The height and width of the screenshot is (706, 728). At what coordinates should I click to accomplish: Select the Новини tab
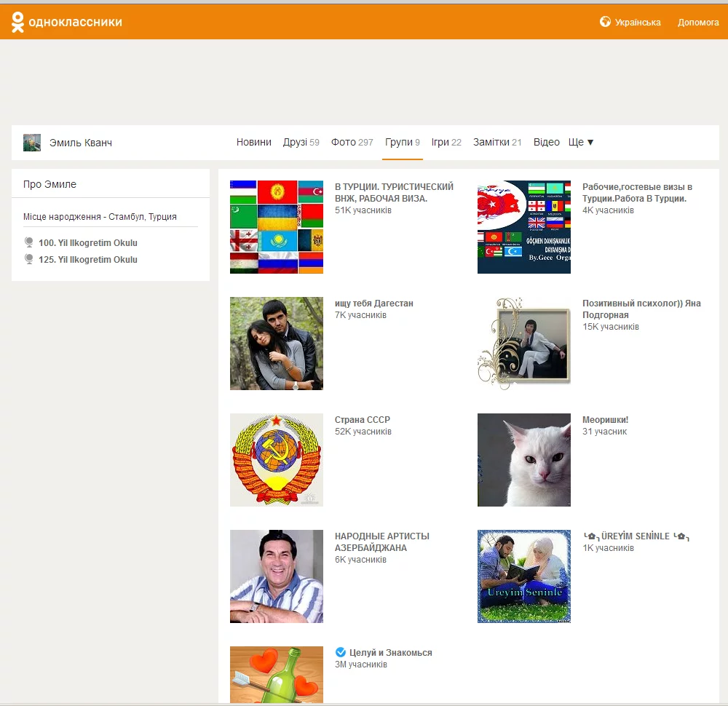[x=253, y=143]
